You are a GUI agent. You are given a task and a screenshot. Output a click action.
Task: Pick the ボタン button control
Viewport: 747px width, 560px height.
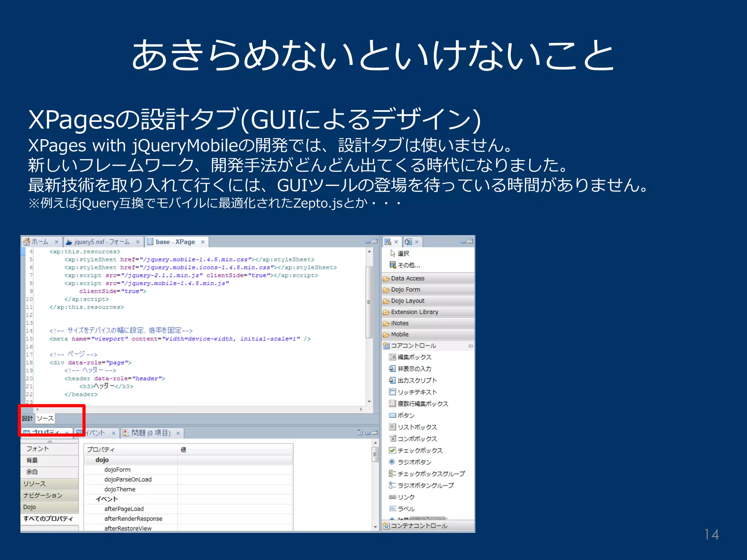(402, 415)
